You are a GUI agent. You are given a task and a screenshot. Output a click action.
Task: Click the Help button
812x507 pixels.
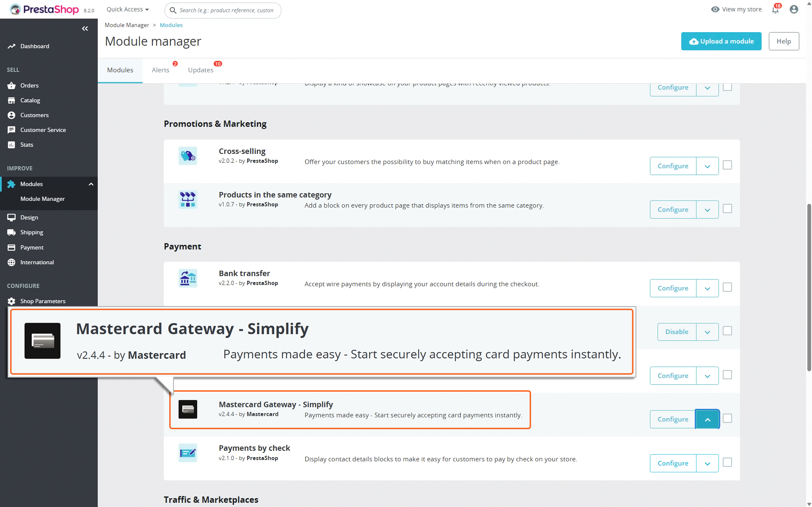[784, 41]
